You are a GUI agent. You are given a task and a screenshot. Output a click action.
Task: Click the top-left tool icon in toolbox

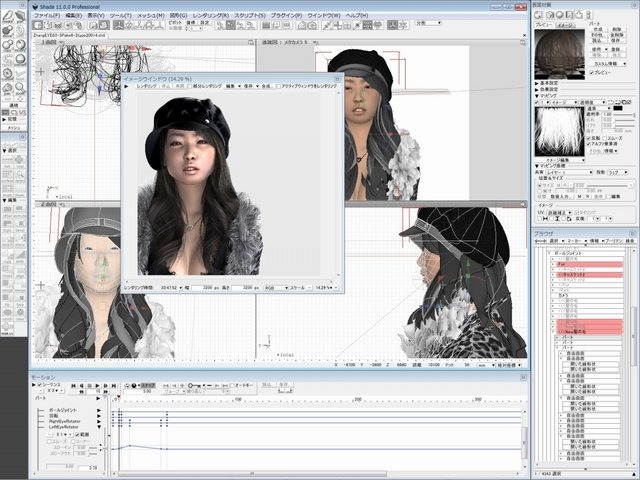pyautogui.click(x=8, y=15)
